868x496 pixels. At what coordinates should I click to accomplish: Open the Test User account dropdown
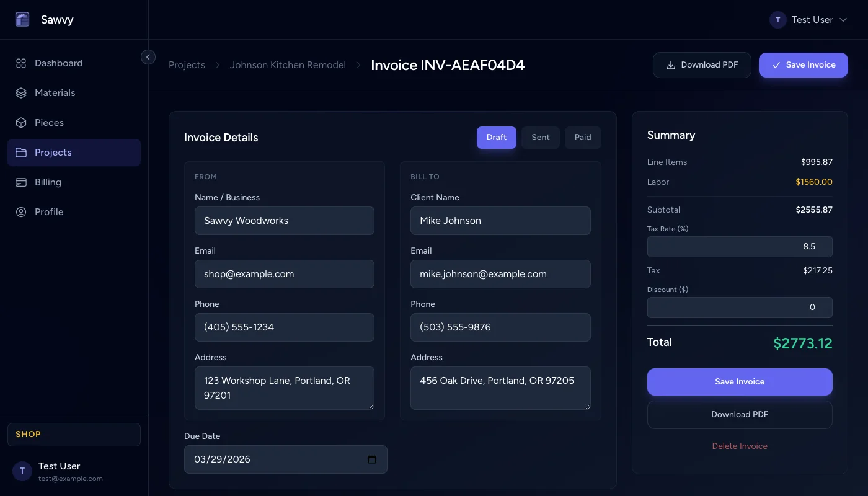[809, 19]
